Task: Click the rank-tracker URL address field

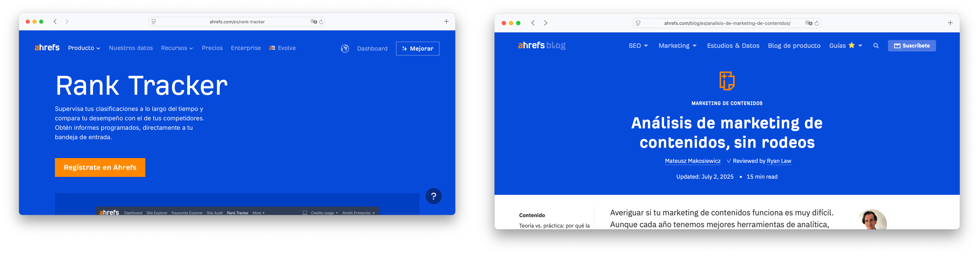Action: (x=237, y=22)
